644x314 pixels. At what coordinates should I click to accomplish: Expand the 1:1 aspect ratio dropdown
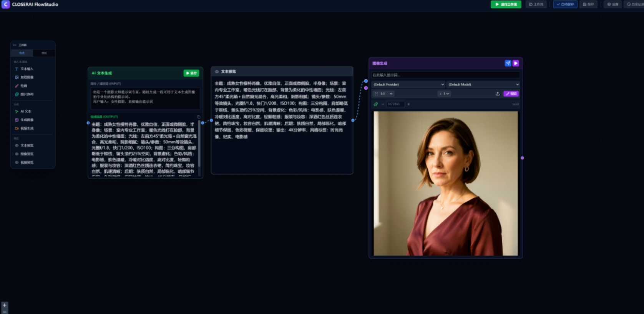(384, 94)
